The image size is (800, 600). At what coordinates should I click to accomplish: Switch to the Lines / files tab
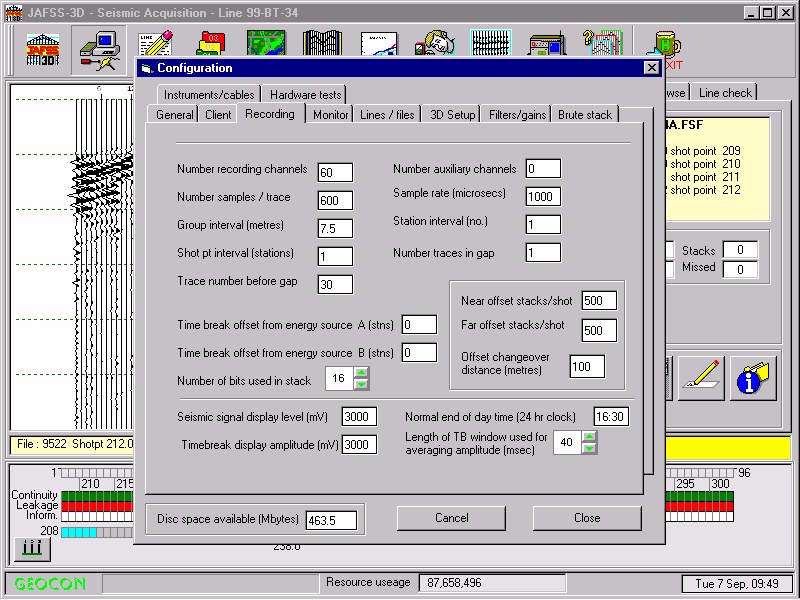[387, 114]
